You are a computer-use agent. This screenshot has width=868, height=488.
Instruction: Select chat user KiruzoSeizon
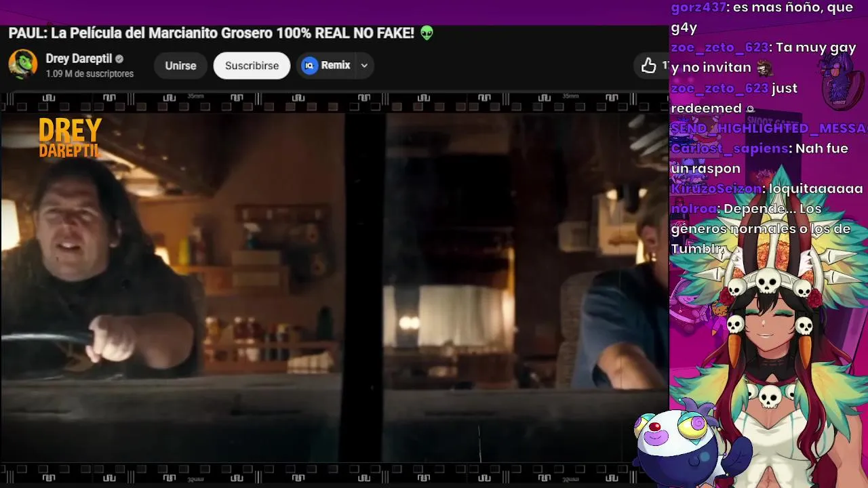pos(716,189)
